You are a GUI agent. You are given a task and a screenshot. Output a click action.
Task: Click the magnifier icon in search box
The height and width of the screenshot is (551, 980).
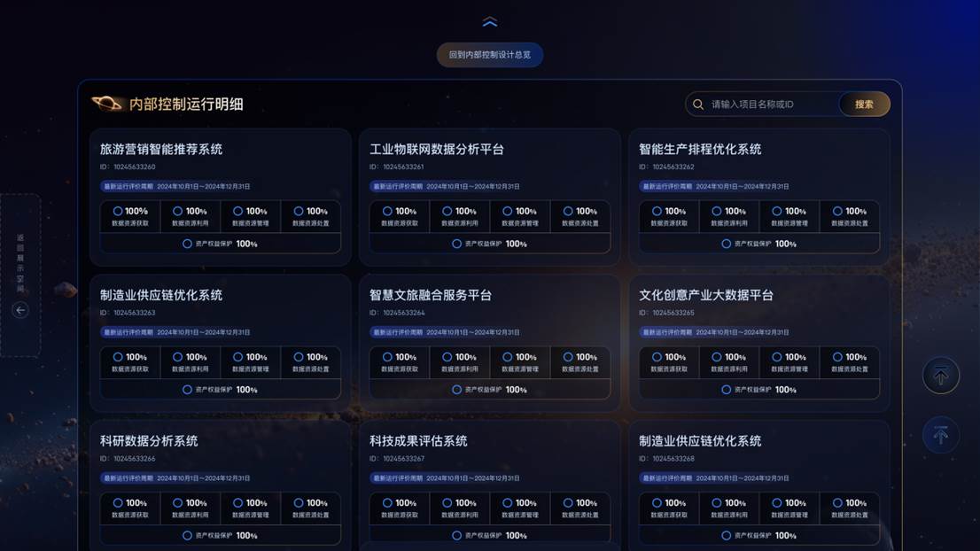point(698,105)
